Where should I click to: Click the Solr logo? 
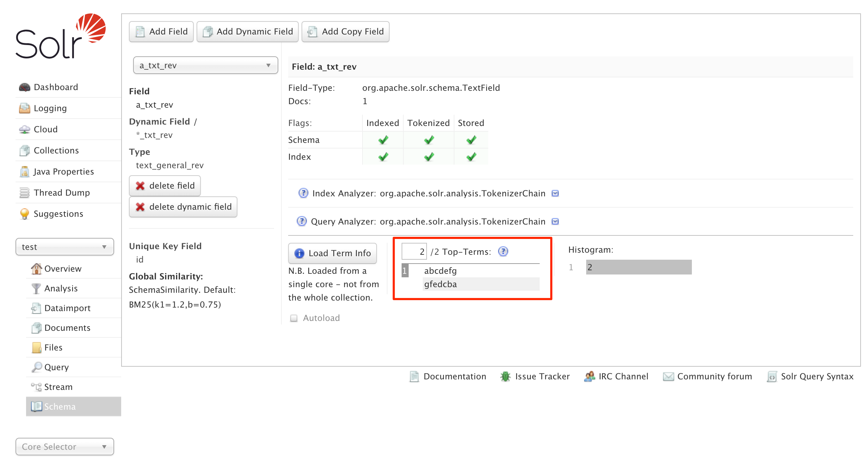coord(61,36)
